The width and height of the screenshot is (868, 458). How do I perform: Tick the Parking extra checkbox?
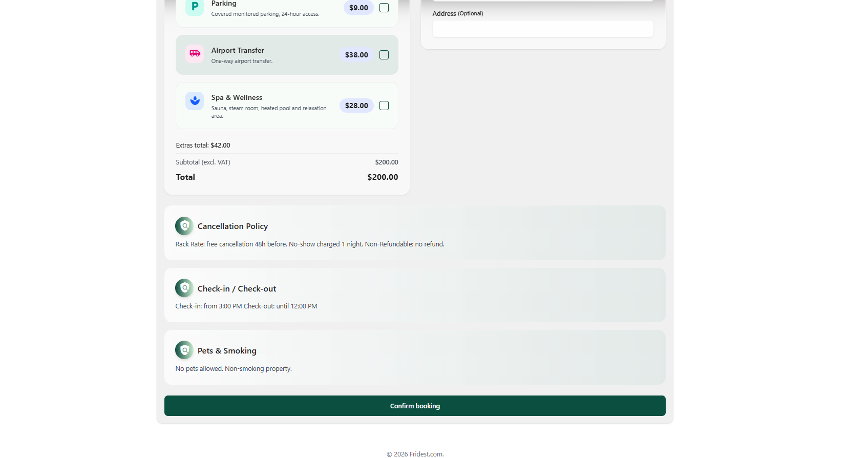point(384,8)
